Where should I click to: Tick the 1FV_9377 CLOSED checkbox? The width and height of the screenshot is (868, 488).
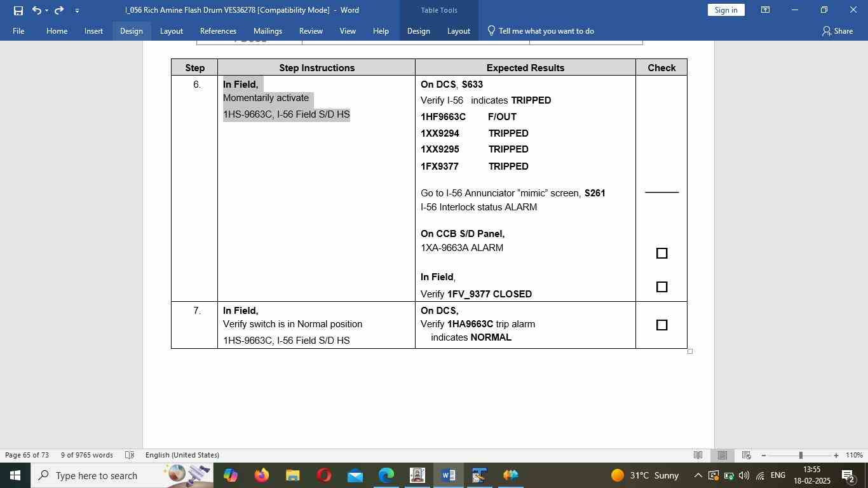tap(661, 287)
